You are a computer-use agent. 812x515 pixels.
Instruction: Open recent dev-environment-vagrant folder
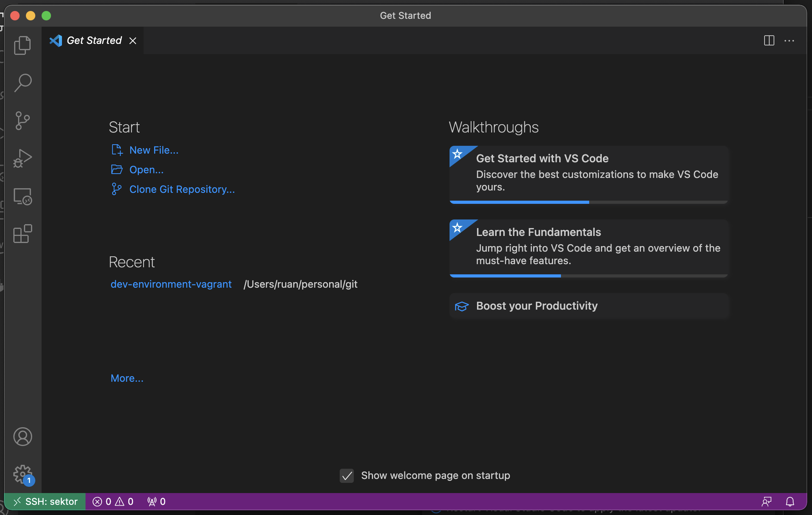point(171,284)
